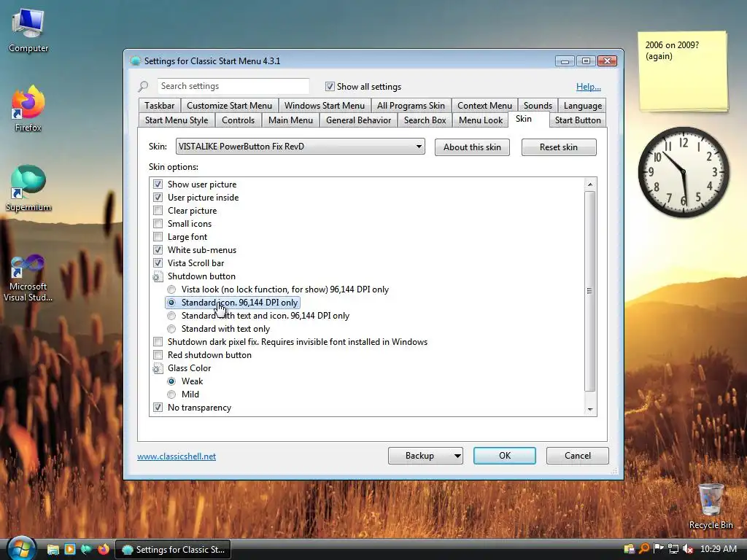Open the Recycle Bin on the desktop
This screenshot has height=560, width=747.
(x=711, y=506)
